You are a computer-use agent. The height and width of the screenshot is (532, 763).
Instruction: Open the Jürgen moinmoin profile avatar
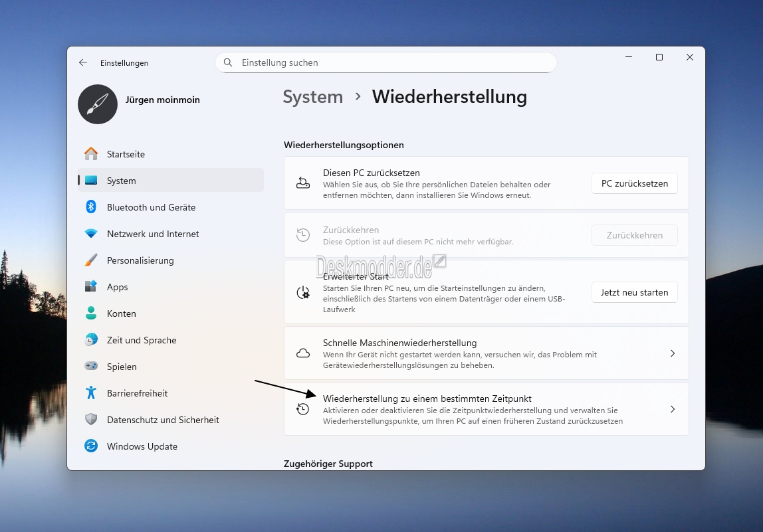(98, 104)
